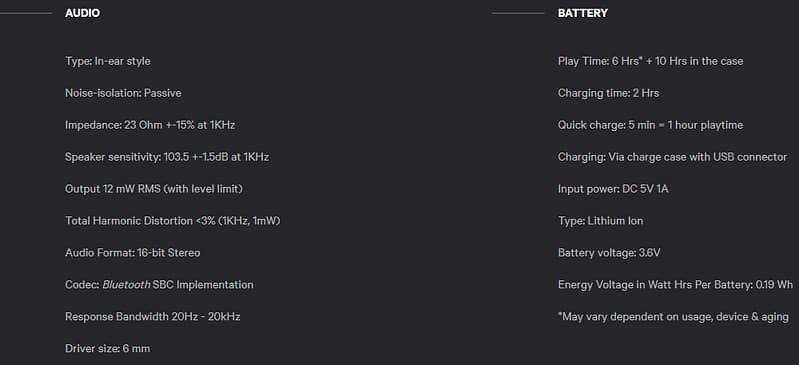Click the 'Noise-isolation: Passive' text

click(x=123, y=93)
